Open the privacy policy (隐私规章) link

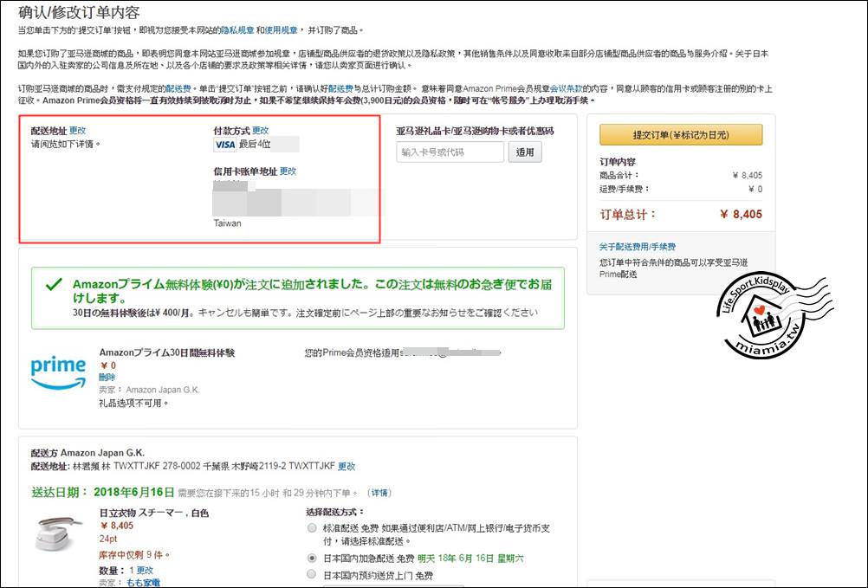(239, 30)
